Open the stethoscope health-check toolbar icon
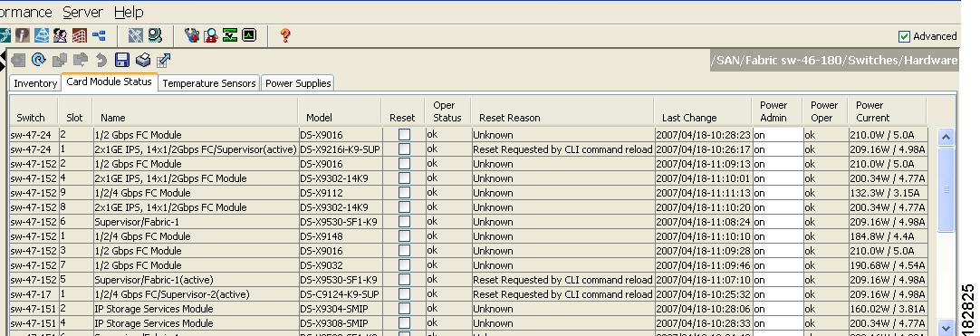The width and height of the screenshot is (980, 336). point(192,35)
